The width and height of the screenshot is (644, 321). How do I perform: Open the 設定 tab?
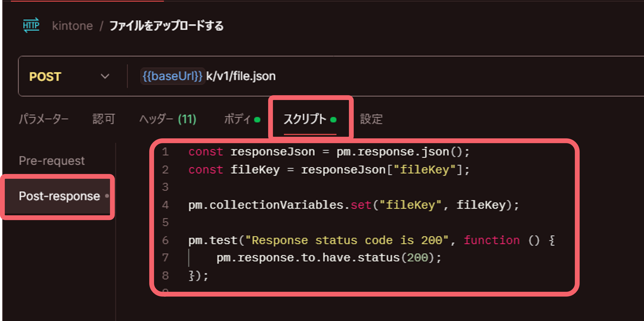(371, 119)
